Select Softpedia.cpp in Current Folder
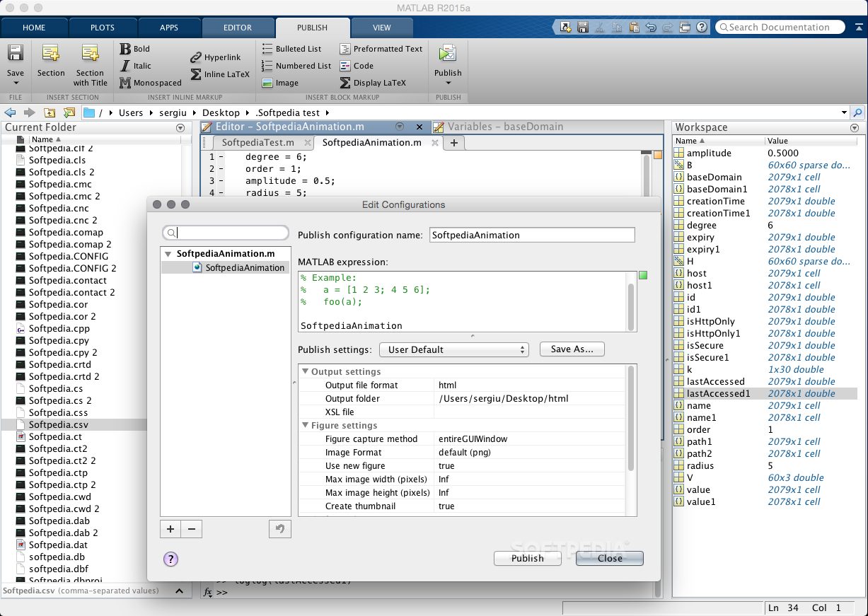This screenshot has width=868, height=616. (59, 328)
